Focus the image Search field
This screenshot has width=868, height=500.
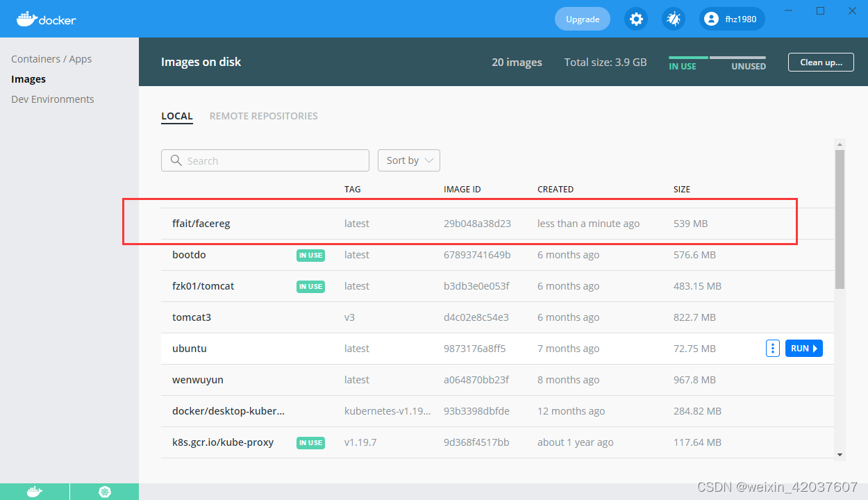click(x=265, y=160)
